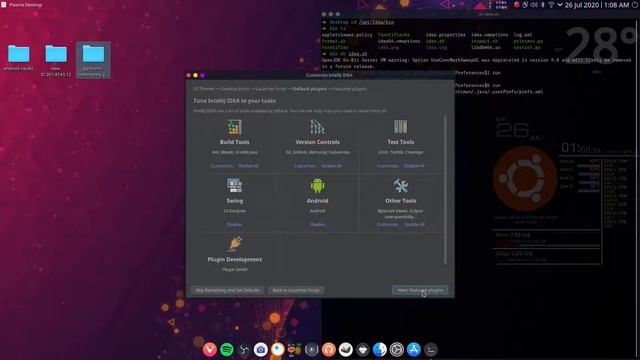Click the Version Controls plugin icon
Screen dimensions: 640x360
pyautogui.click(x=317, y=127)
